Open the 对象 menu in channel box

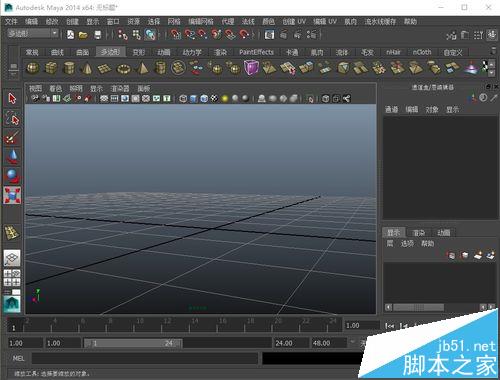[432, 109]
